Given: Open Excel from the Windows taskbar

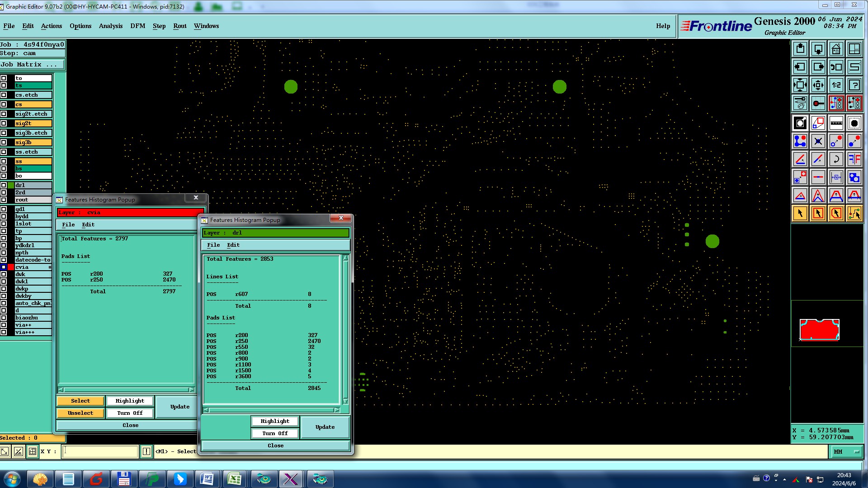Looking at the screenshot, I should point(234,479).
